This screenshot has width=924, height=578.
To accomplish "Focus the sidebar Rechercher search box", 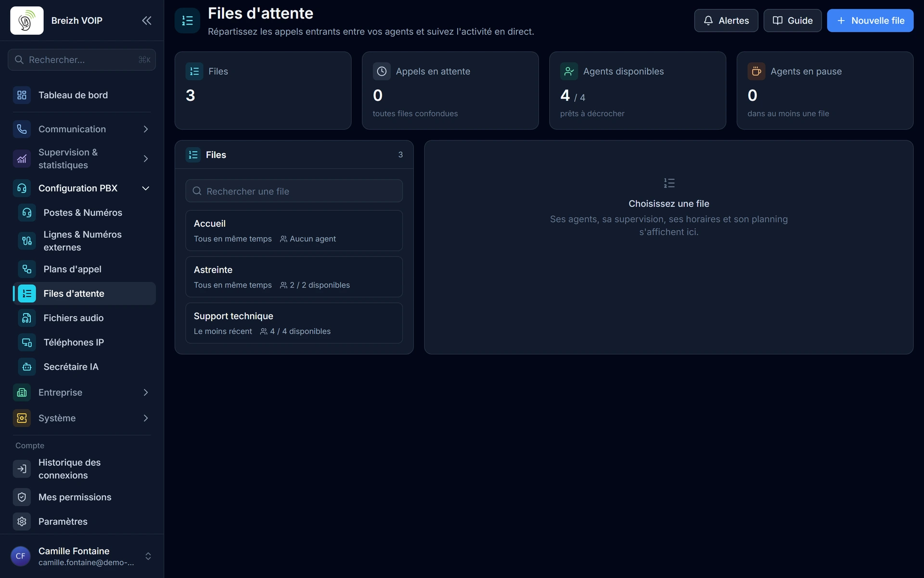I will pos(82,60).
